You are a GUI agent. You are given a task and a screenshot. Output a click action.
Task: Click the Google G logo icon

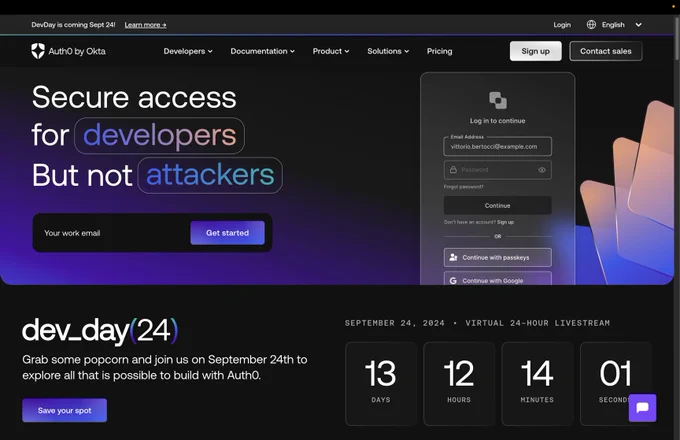click(x=453, y=281)
